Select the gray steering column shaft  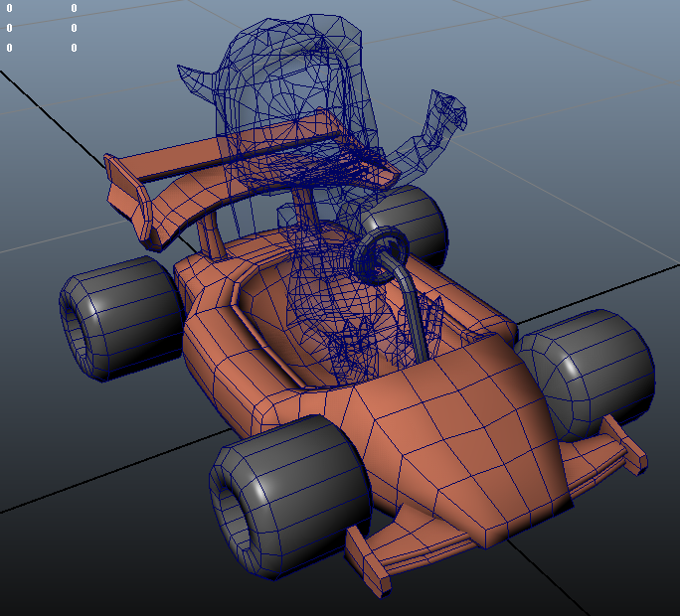click(x=406, y=306)
